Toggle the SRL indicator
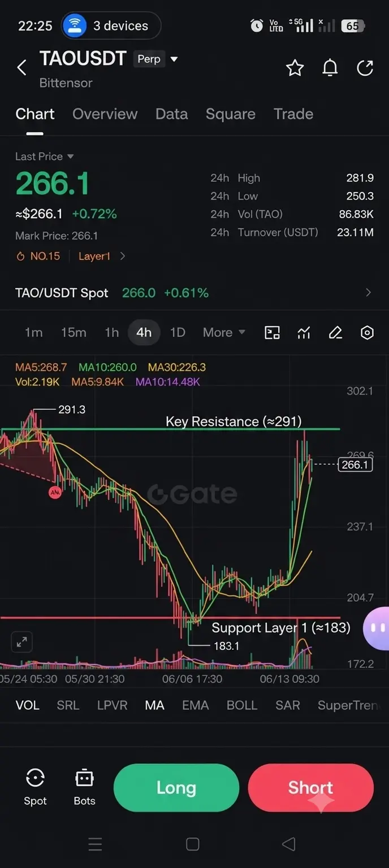 point(68,705)
